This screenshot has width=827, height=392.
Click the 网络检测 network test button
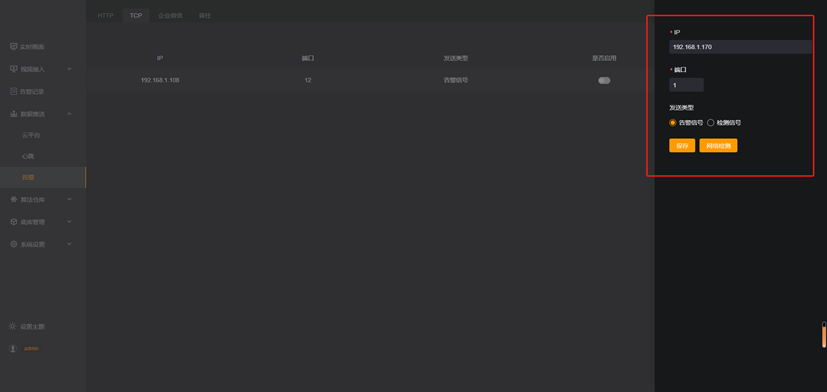(x=718, y=146)
